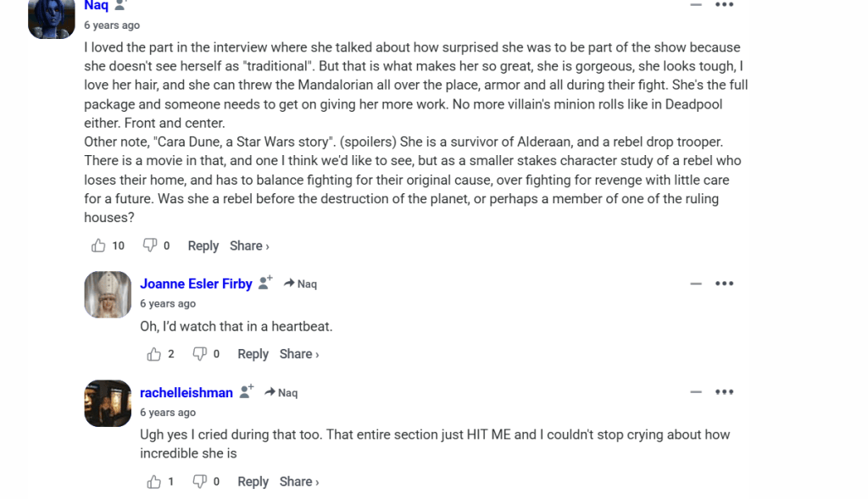
Task: Expand Share menu under rachelleishman's reply
Action: click(x=299, y=482)
